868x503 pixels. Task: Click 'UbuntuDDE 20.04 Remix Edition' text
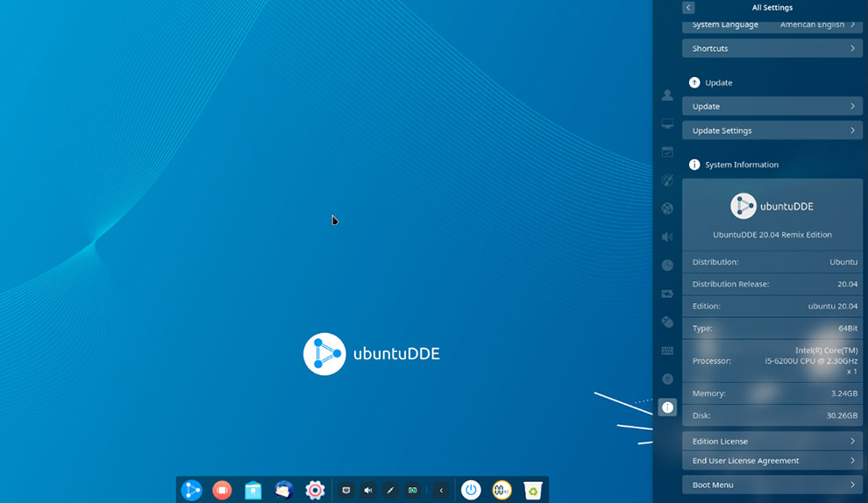(772, 235)
